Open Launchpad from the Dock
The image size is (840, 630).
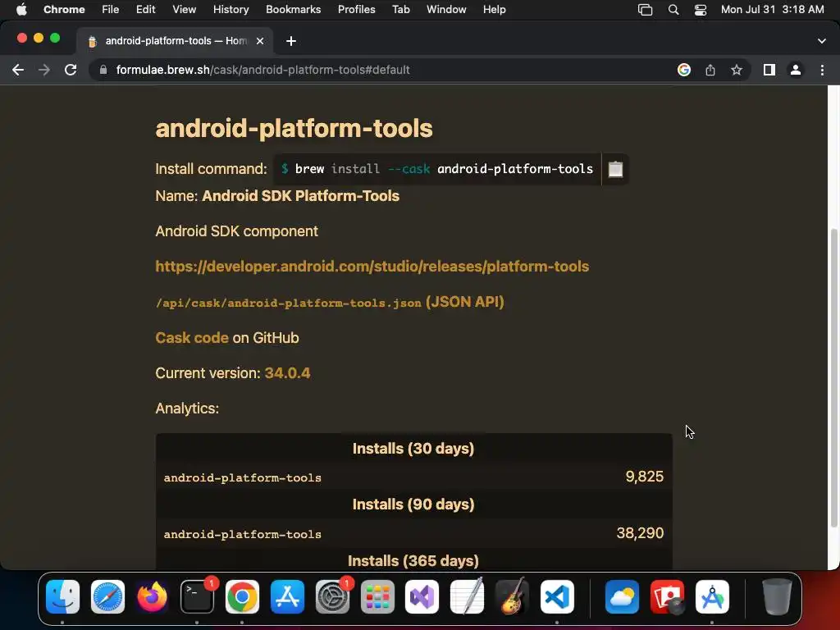(377, 597)
